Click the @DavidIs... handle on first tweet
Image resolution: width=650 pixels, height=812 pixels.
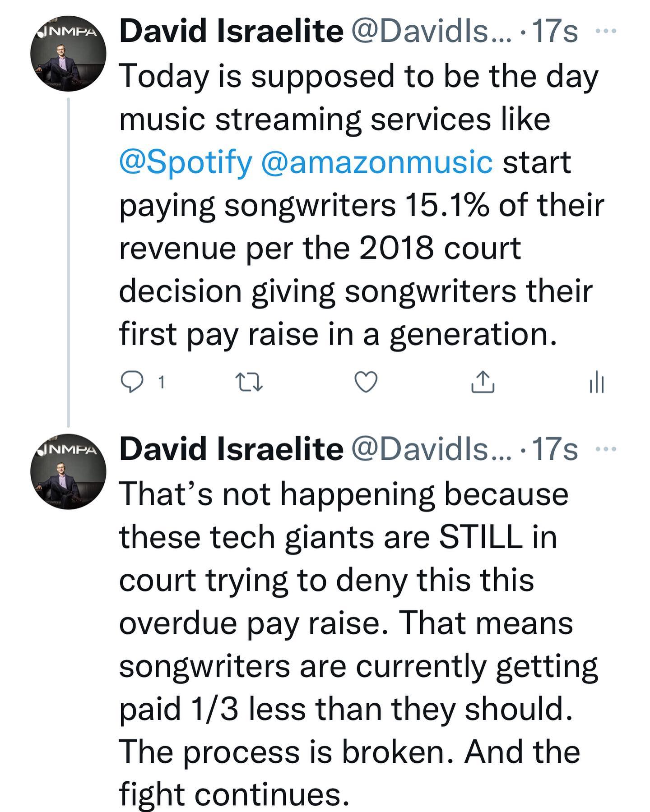click(x=431, y=32)
